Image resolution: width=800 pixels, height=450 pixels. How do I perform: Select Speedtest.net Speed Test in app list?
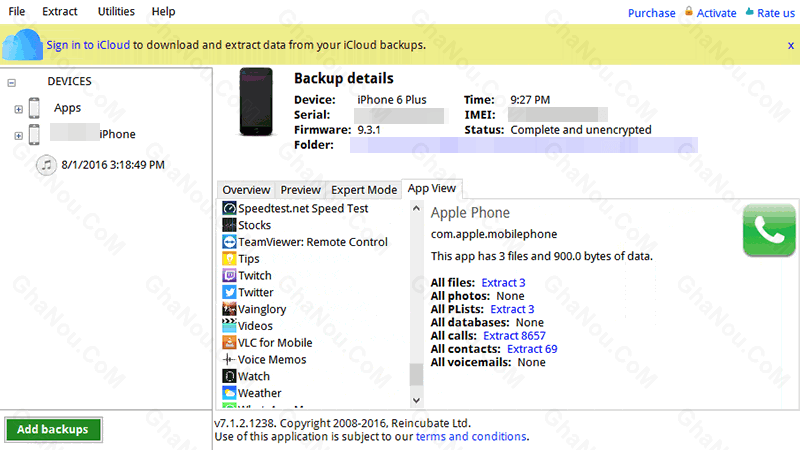[x=303, y=208]
